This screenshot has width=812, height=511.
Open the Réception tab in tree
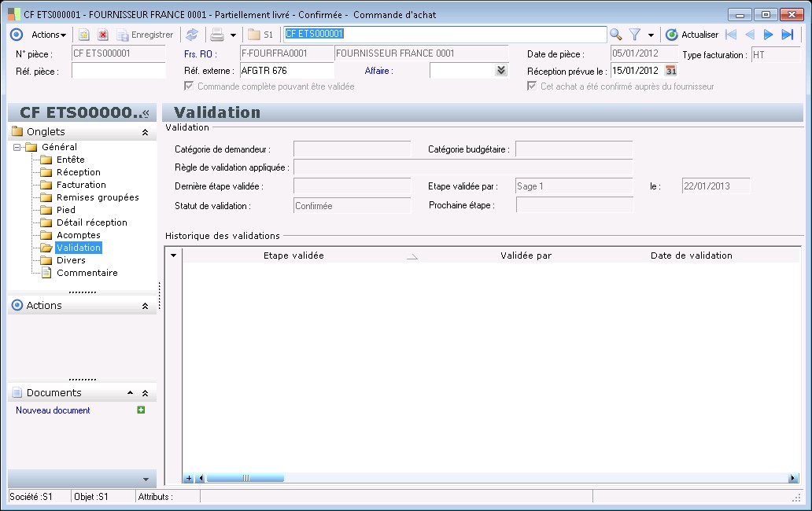tap(79, 172)
